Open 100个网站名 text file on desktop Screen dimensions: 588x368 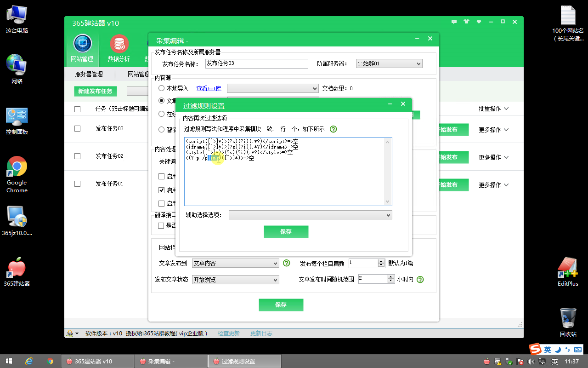pos(568,23)
